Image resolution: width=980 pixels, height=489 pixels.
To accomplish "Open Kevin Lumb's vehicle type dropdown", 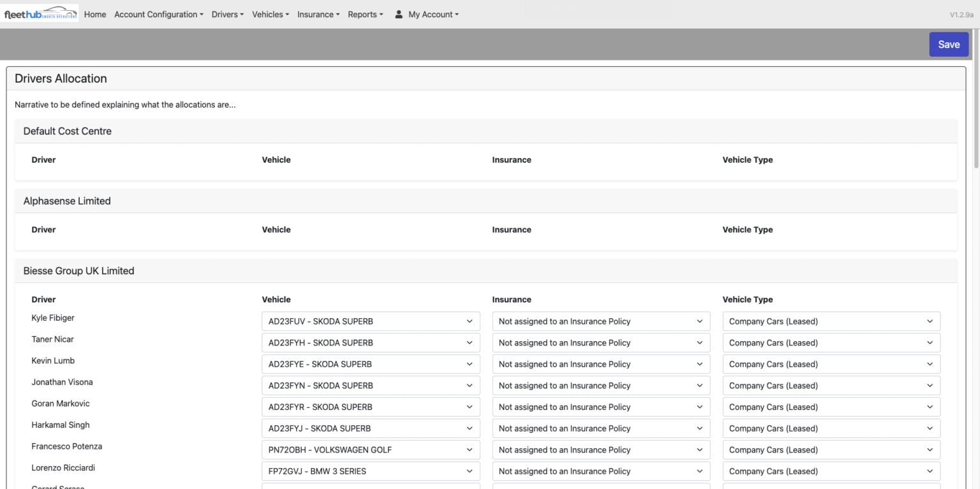I will [831, 364].
